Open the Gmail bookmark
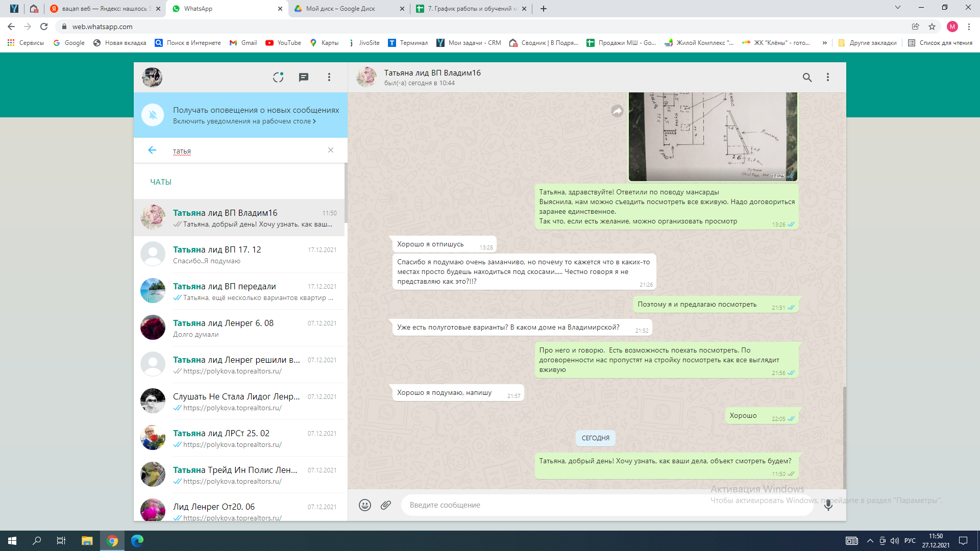This screenshot has height=551, width=980. 243,43
